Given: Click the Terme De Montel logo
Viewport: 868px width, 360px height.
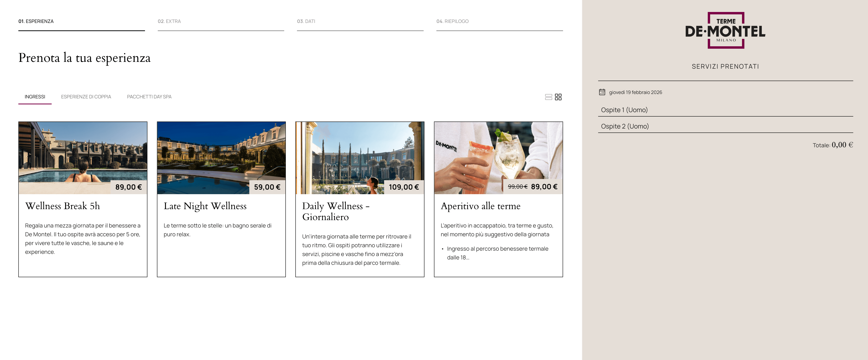Looking at the screenshot, I should pos(725,30).
